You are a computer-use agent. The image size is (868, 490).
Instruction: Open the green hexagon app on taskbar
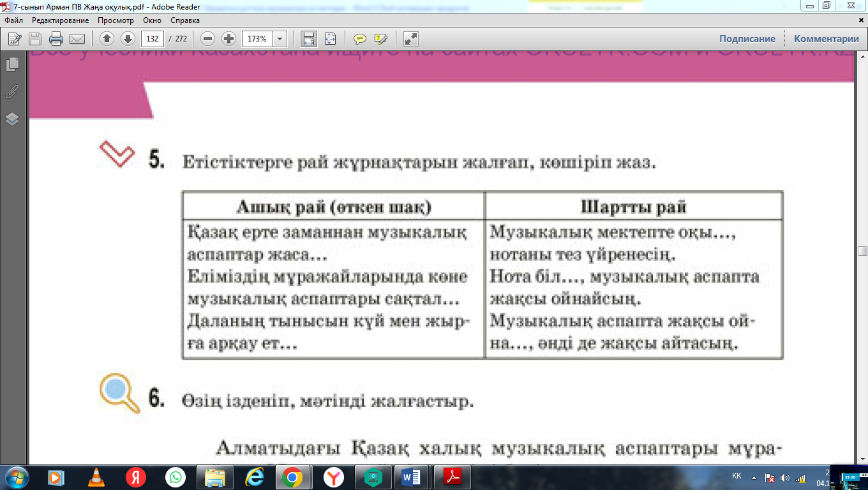372,477
